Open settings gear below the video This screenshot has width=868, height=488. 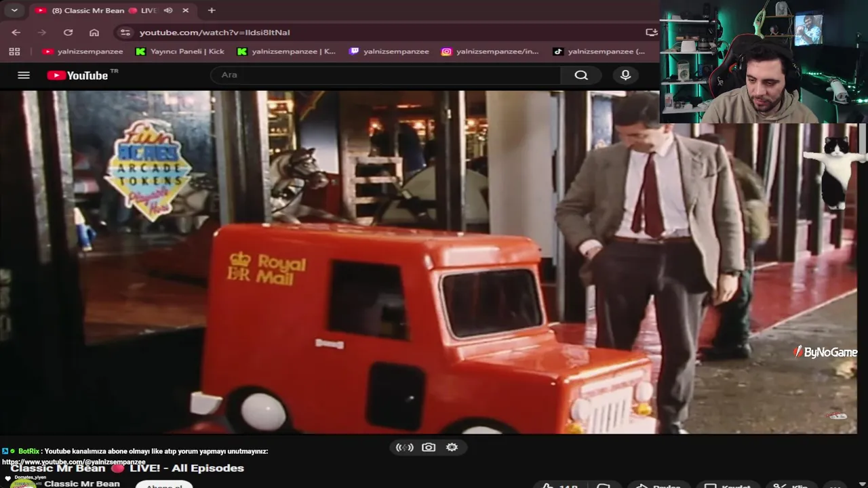(x=452, y=447)
